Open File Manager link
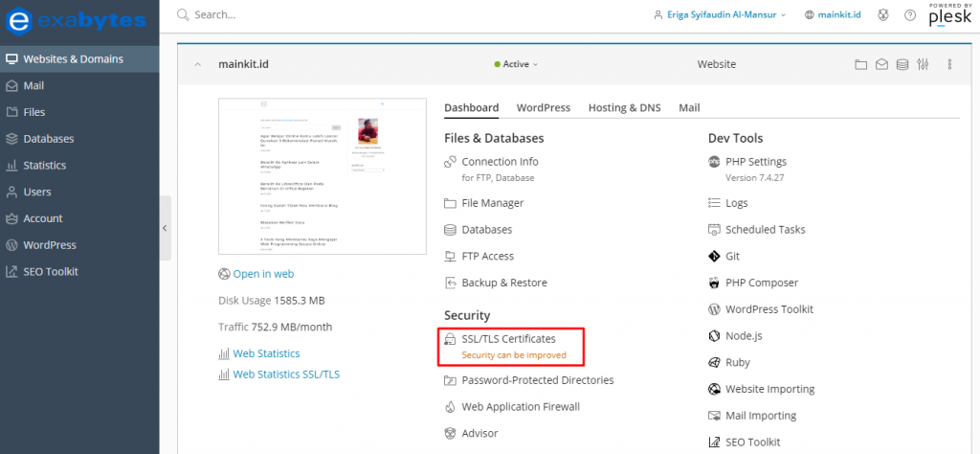This screenshot has width=980, height=454. pyautogui.click(x=493, y=203)
